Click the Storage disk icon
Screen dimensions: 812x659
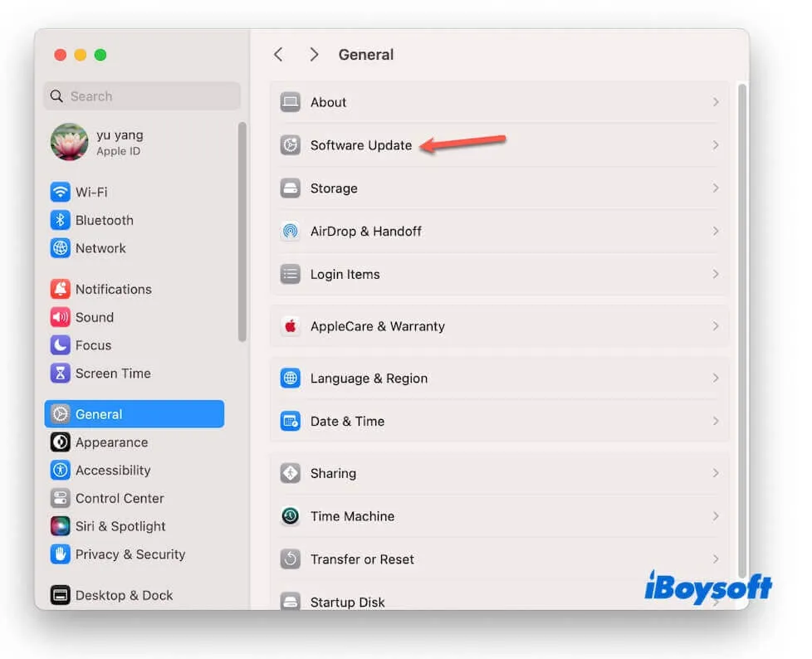point(290,188)
